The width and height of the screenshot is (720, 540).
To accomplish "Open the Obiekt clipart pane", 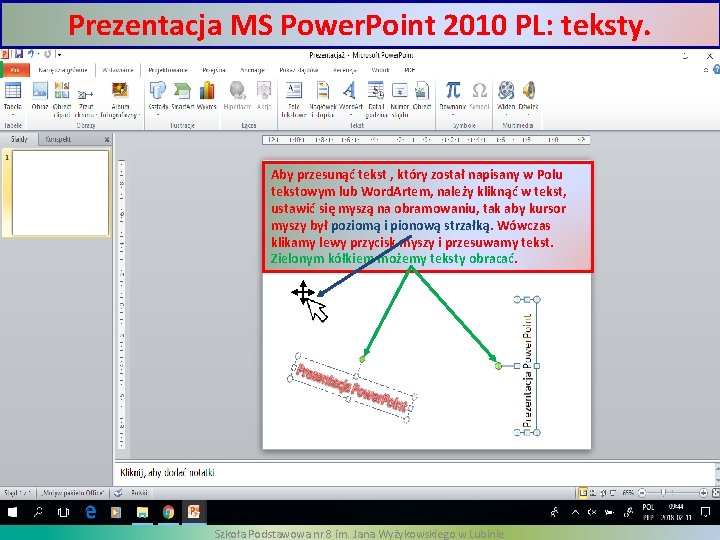I will click(x=62, y=99).
